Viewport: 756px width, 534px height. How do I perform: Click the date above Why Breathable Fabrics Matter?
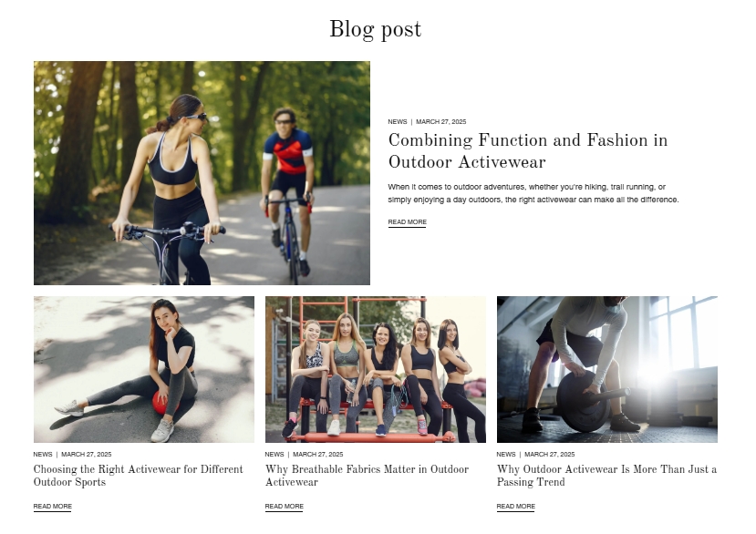[318, 454]
